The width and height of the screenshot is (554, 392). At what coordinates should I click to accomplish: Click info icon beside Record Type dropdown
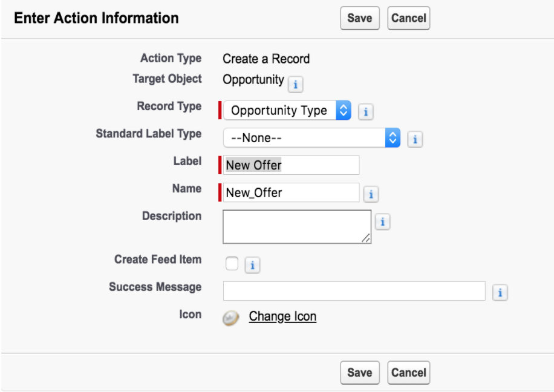366,112
